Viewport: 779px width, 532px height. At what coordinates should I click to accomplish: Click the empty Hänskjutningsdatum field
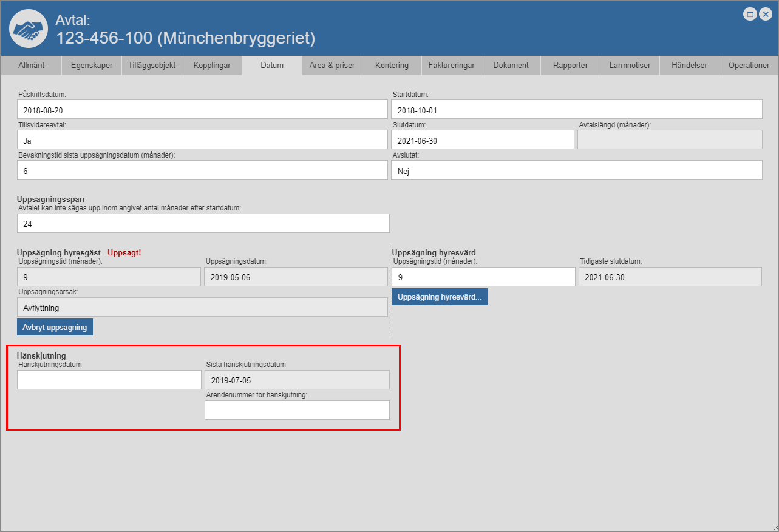[x=109, y=380]
